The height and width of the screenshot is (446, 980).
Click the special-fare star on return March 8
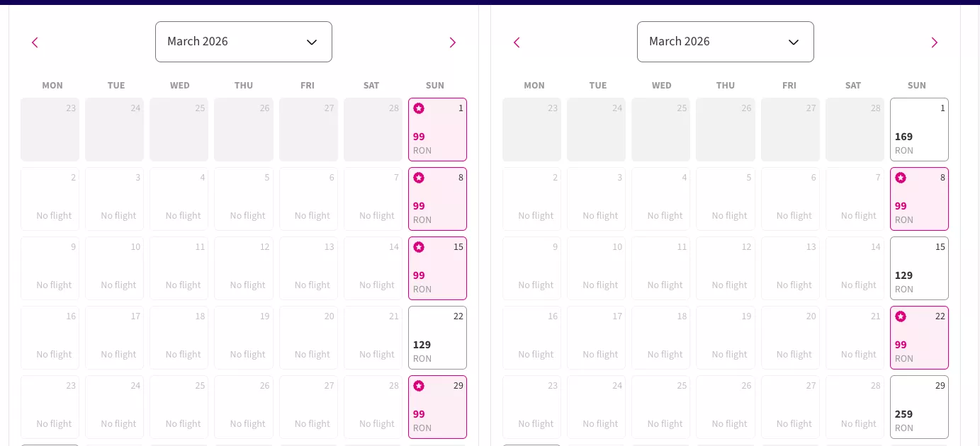tap(901, 178)
